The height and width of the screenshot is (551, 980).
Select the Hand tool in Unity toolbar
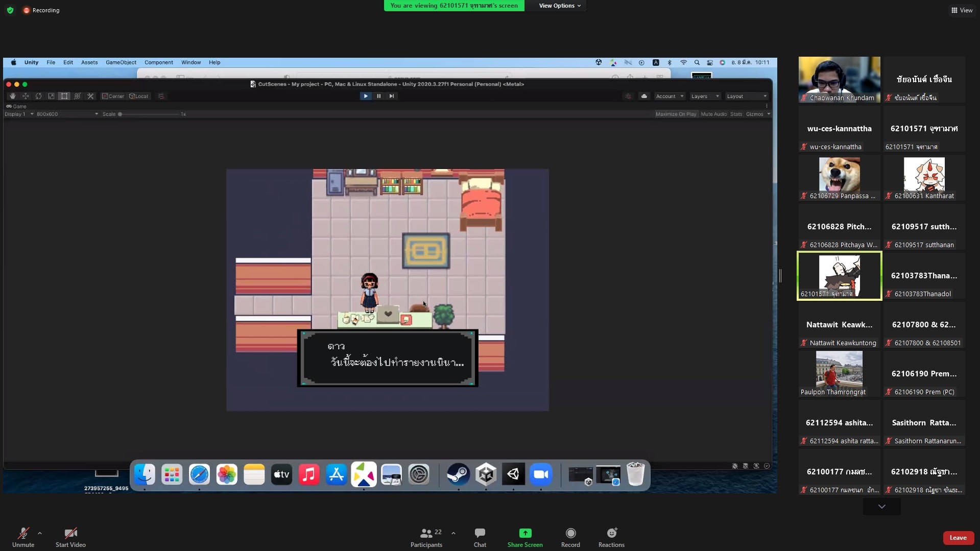tap(13, 96)
